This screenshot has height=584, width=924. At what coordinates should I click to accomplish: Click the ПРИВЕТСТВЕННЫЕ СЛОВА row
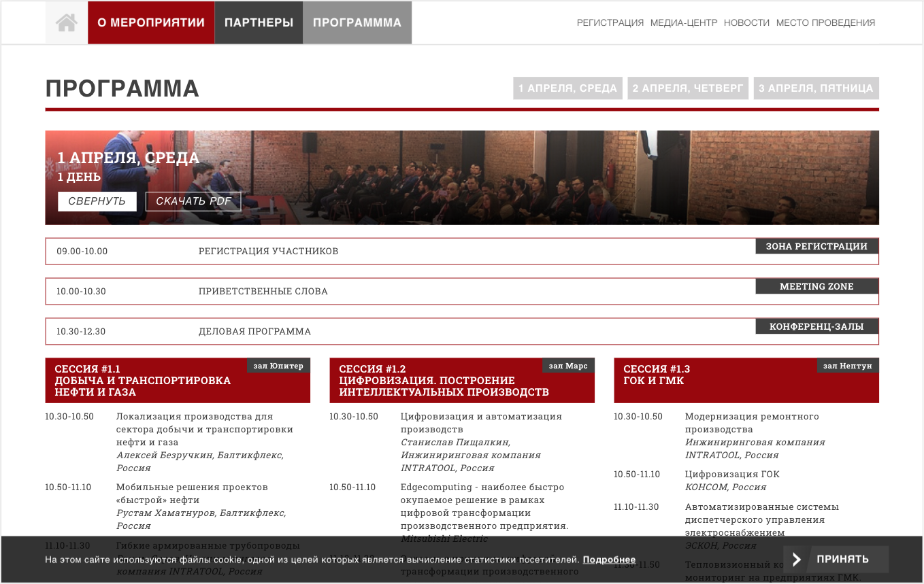pyautogui.click(x=462, y=291)
